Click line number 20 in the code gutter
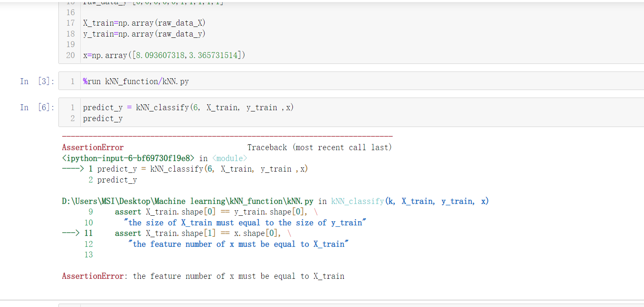Viewport: 644px width, 307px height. coord(70,55)
